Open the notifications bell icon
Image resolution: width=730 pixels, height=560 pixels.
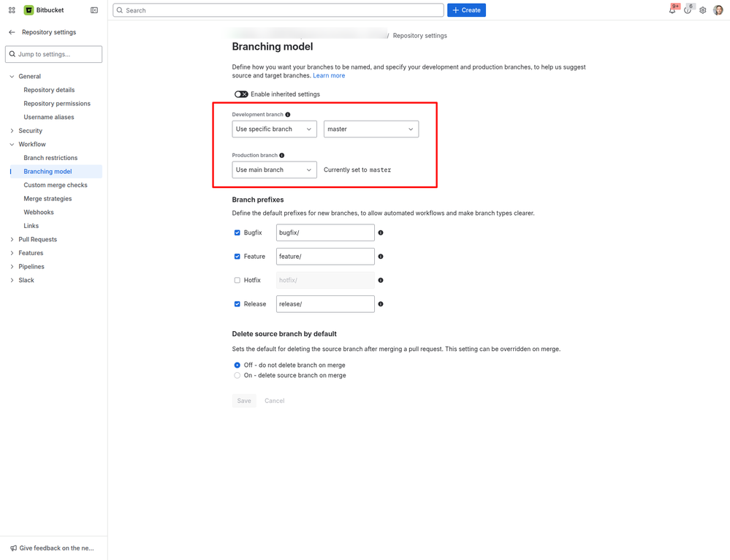tap(672, 10)
